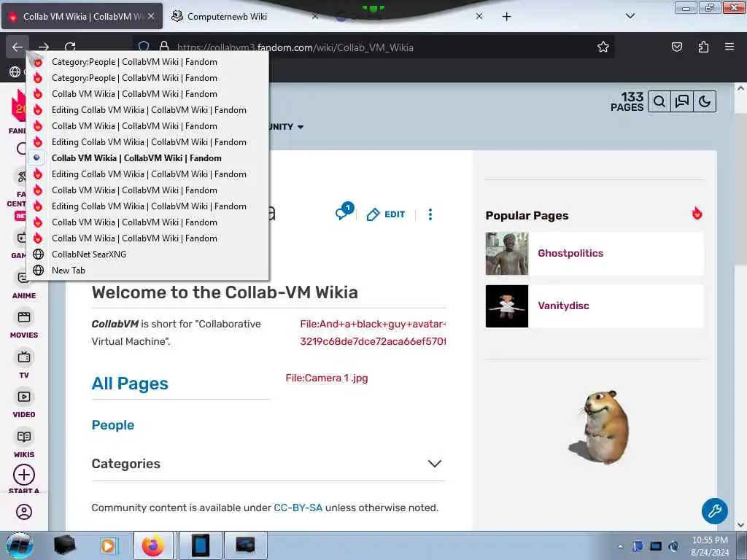Image resolution: width=747 pixels, height=560 pixels.
Task: Open the Video section in Fandom sidebar
Action: pos(24,404)
